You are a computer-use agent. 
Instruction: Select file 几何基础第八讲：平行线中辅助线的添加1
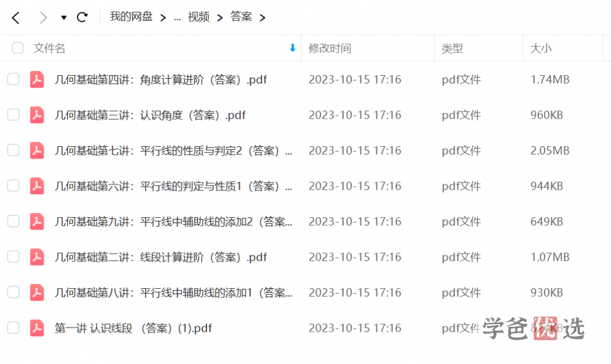pyautogui.click(x=174, y=292)
